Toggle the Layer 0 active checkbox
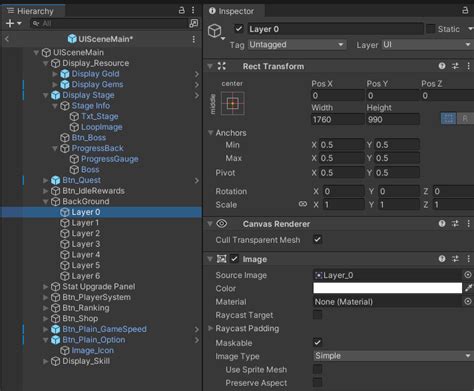The image size is (474, 391). [239, 29]
